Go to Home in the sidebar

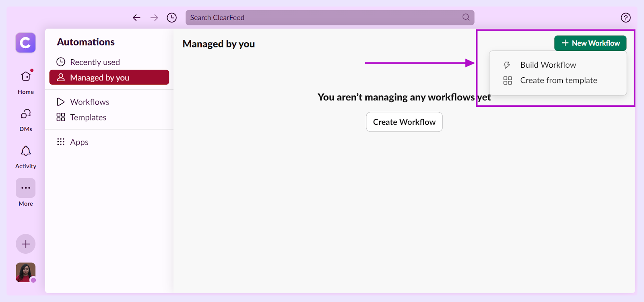click(x=26, y=82)
